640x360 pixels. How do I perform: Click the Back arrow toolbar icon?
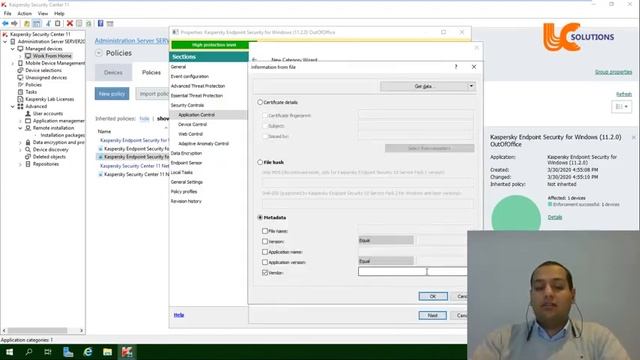coord(5,24)
